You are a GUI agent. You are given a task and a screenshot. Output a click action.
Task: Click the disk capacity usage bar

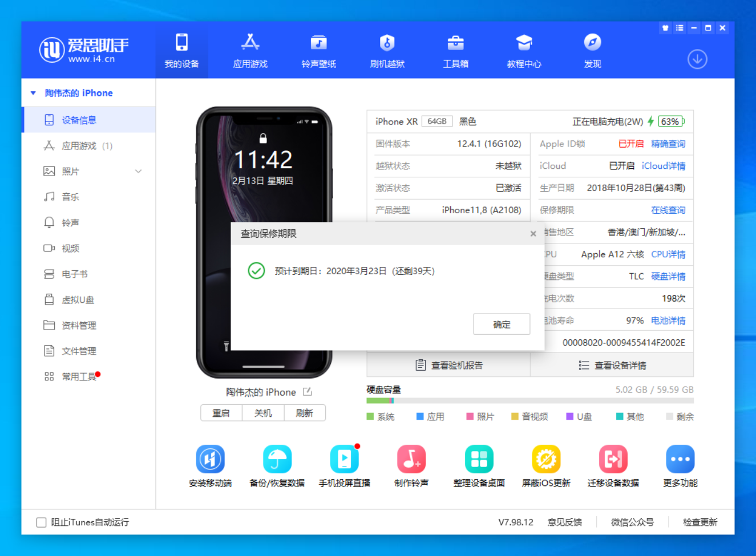click(530, 401)
